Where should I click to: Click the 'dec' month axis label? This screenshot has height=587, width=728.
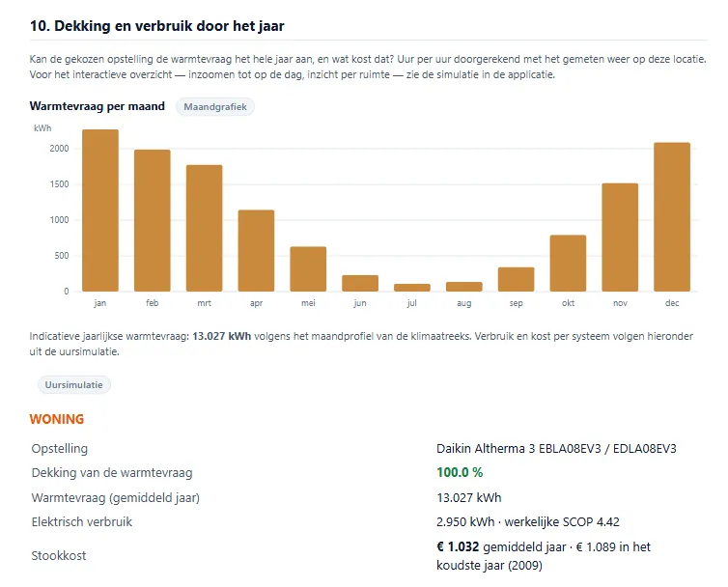(x=672, y=303)
